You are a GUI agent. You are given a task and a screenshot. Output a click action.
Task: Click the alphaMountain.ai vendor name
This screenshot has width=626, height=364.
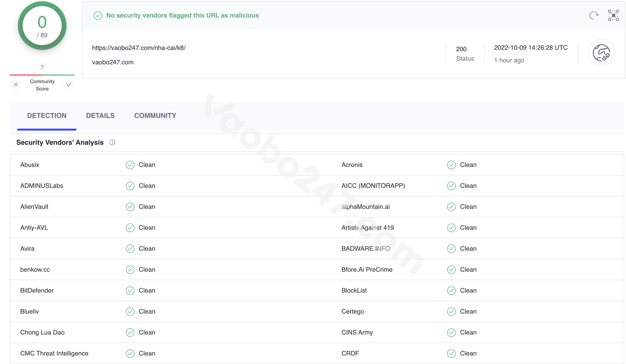pyautogui.click(x=366, y=207)
